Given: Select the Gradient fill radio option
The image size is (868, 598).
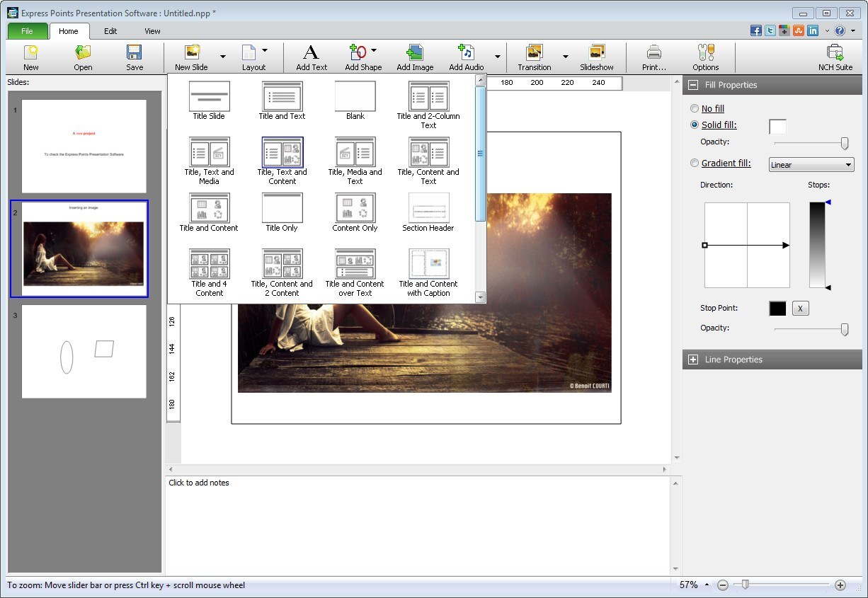Looking at the screenshot, I should (x=694, y=163).
